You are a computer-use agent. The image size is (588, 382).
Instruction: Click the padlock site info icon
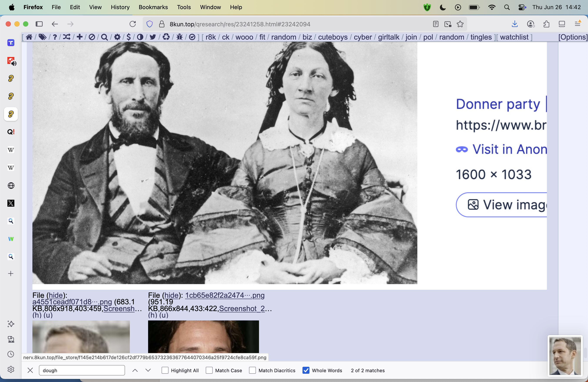pos(162,24)
